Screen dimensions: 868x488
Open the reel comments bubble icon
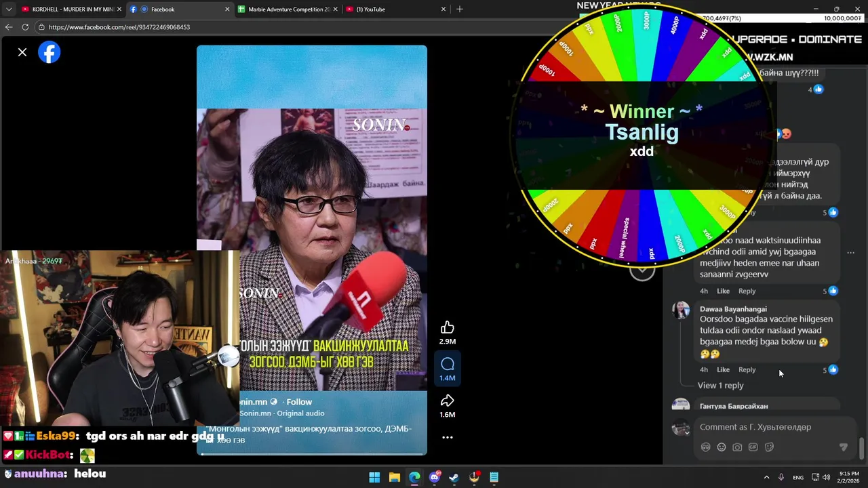[x=448, y=364]
